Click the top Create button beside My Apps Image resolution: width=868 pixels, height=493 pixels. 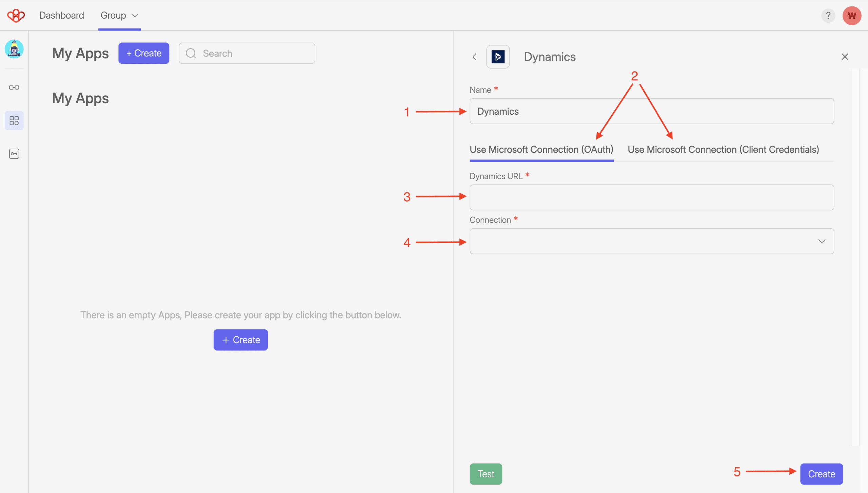144,53
